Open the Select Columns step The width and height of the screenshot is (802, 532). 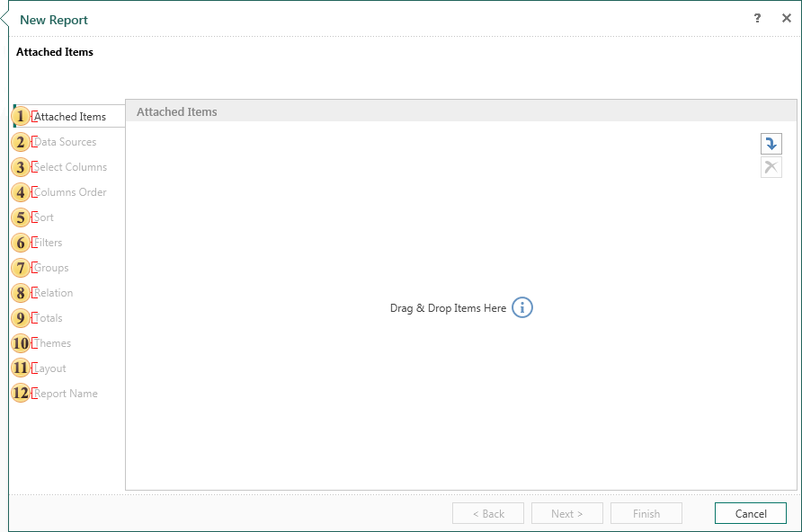coord(70,167)
